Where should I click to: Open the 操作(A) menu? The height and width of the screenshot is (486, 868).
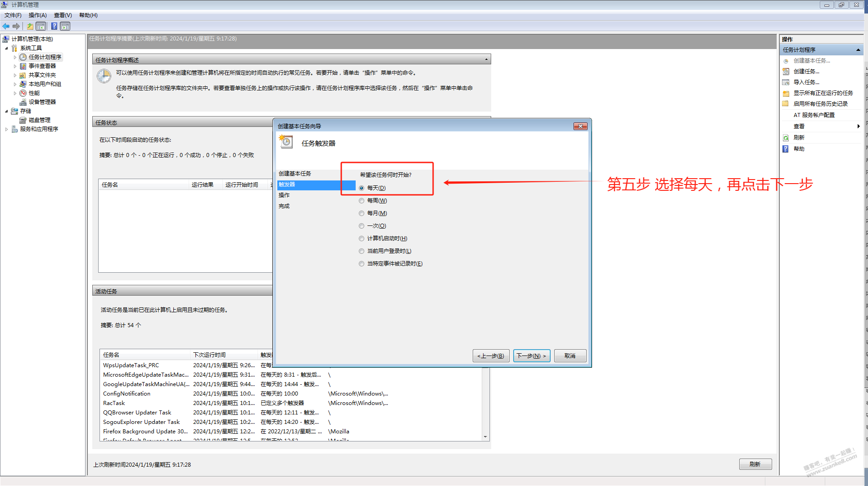tap(38, 15)
